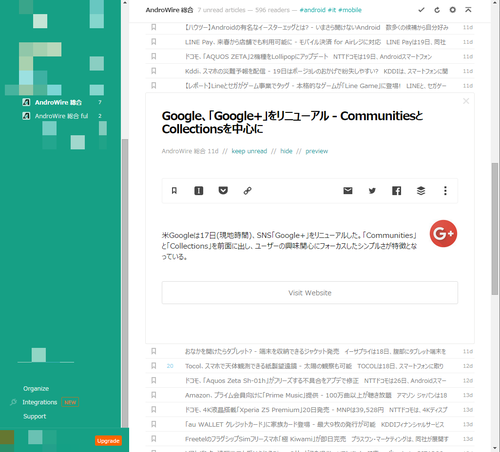
Task: Click scrollbar down arrow on right edge
Action: [x=495, y=448]
